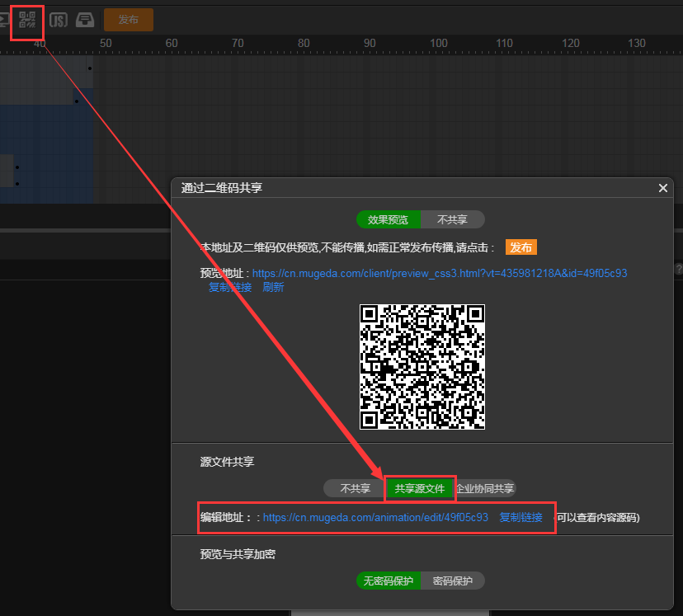Click the 刷新 link

[x=273, y=287]
